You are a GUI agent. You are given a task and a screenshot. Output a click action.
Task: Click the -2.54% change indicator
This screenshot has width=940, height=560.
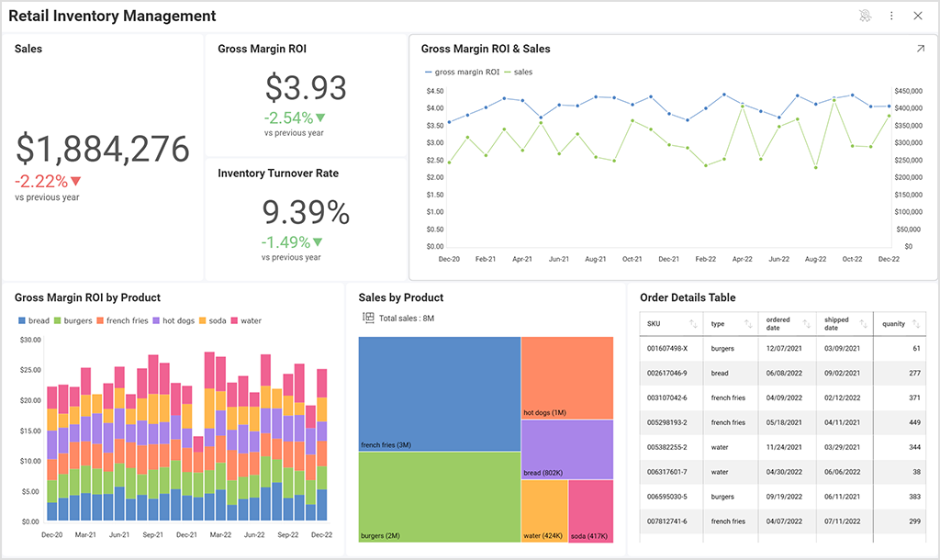coord(295,118)
